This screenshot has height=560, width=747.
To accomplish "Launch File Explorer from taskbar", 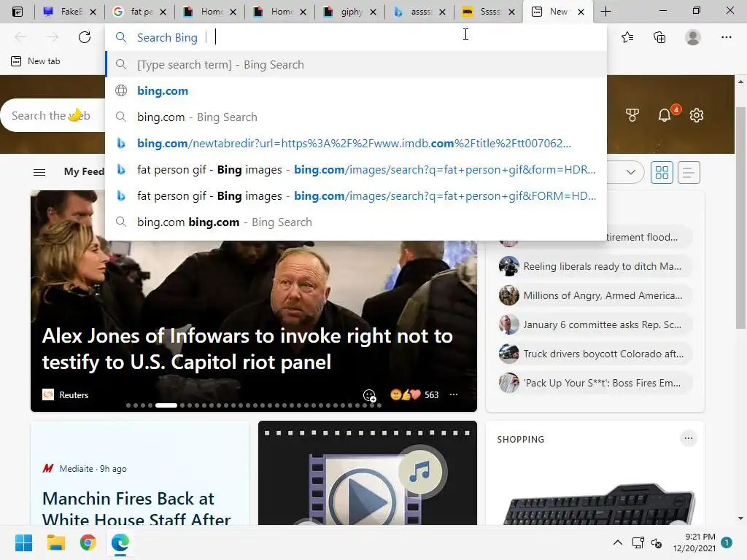I will click(55, 542).
